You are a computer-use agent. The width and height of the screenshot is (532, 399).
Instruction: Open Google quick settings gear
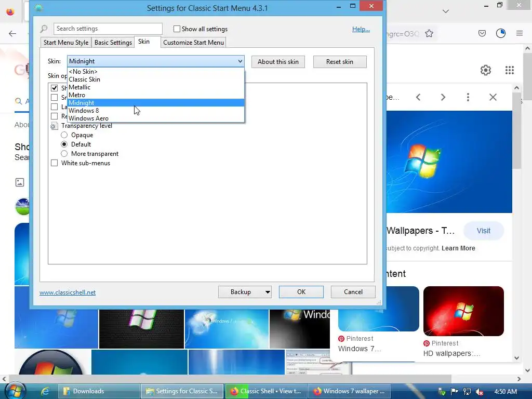tap(486, 70)
